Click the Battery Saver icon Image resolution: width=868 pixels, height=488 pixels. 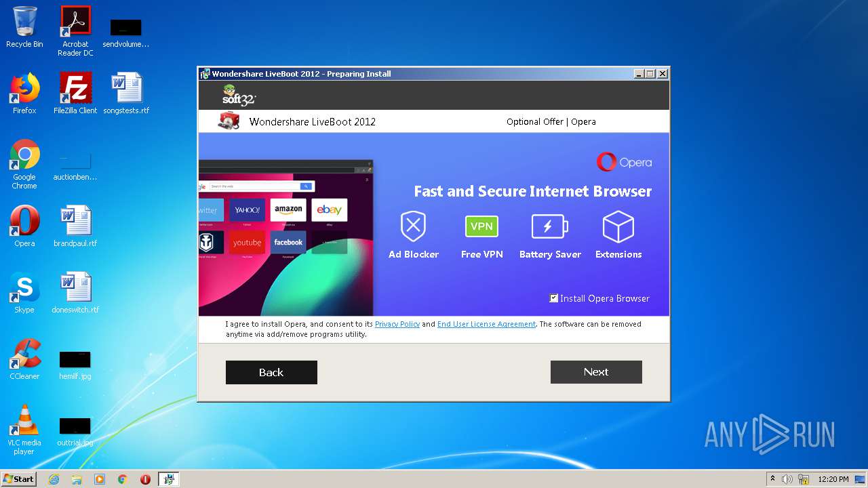click(550, 226)
